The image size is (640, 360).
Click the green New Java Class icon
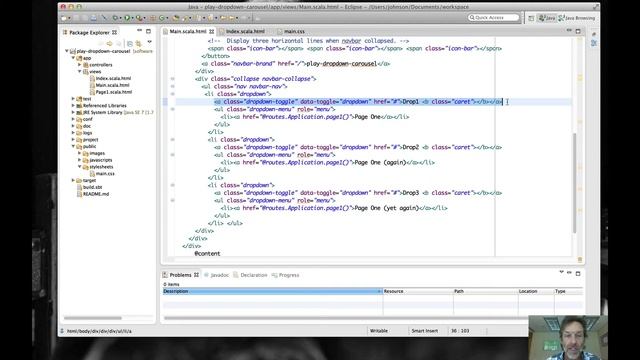(162, 18)
